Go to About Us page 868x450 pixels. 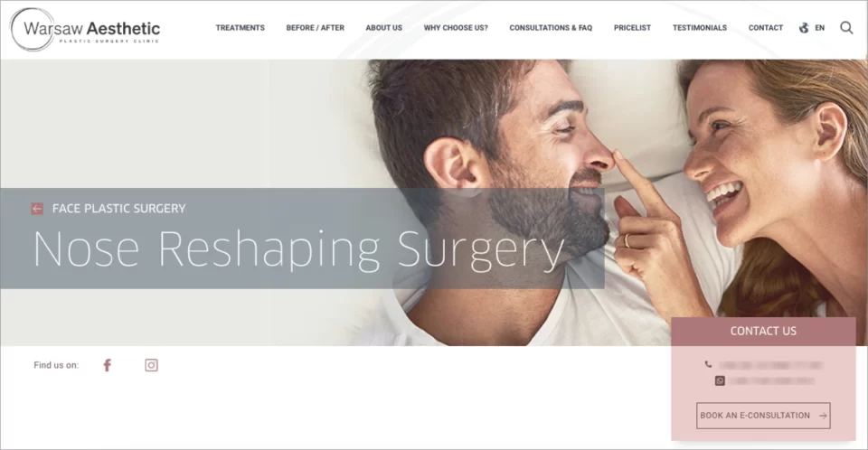click(383, 28)
